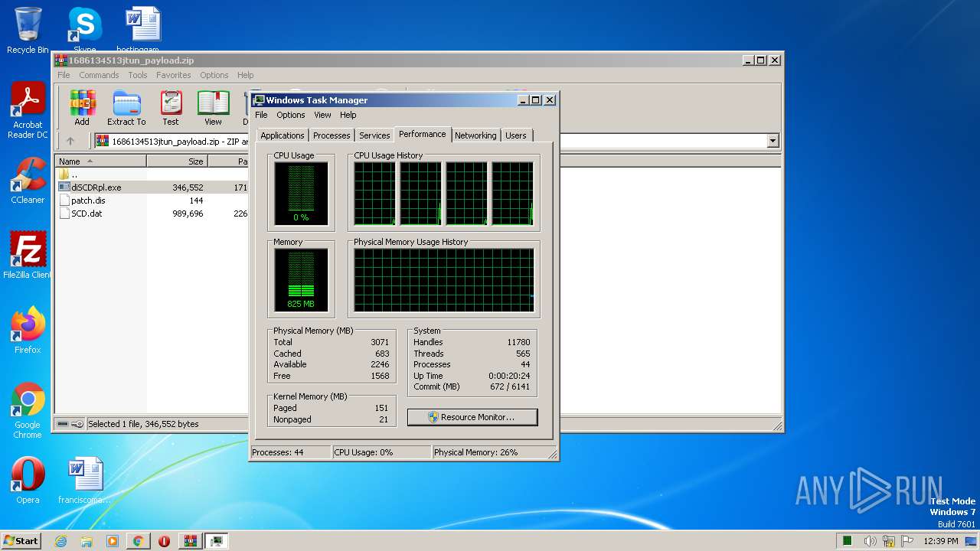
Task: Open the parent folder '..' entry
Action: 64,174
